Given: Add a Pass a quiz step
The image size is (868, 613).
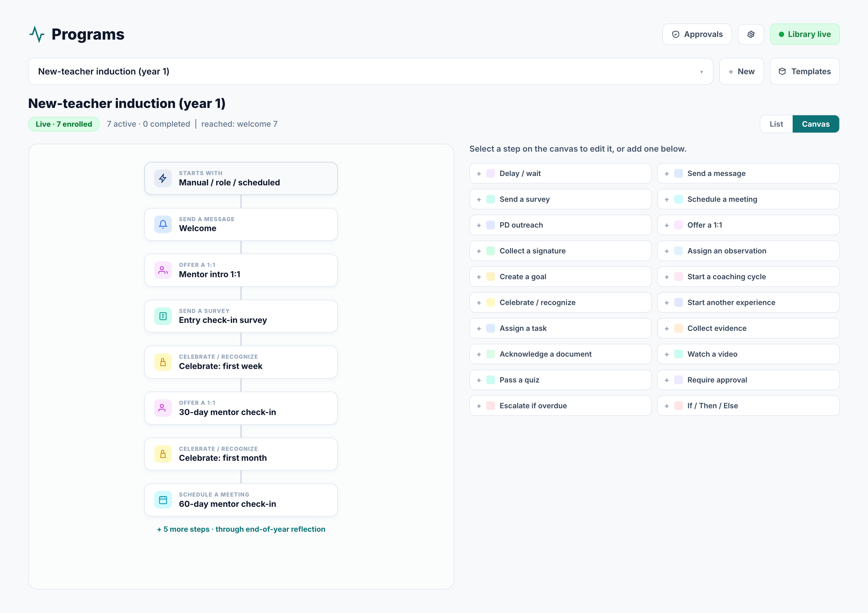Looking at the screenshot, I should click(560, 380).
